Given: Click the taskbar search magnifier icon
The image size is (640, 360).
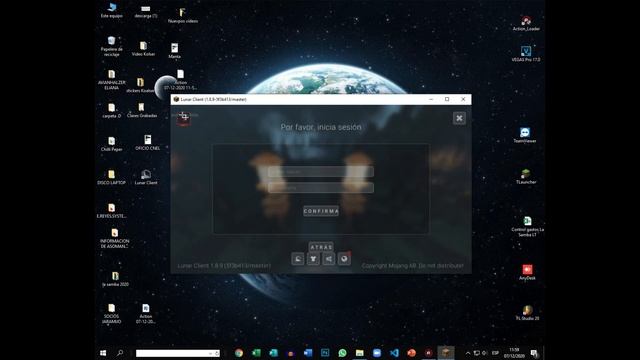Looking at the screenshot, I should pyautogui.click(x=120, y=353).
